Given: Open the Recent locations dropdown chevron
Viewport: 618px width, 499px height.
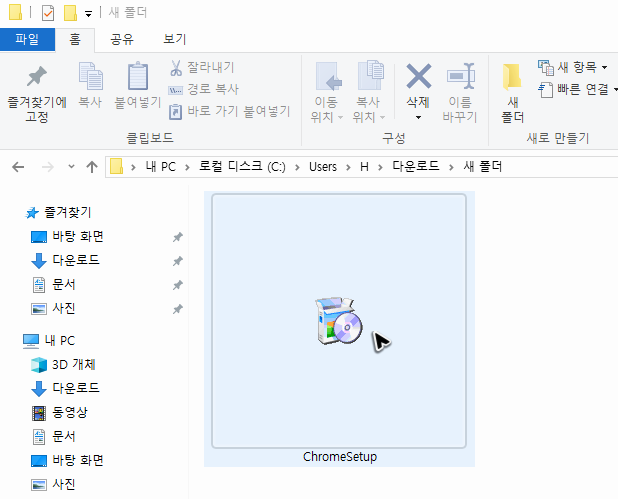Looking at the screenshot, I should tap(71, 166).
